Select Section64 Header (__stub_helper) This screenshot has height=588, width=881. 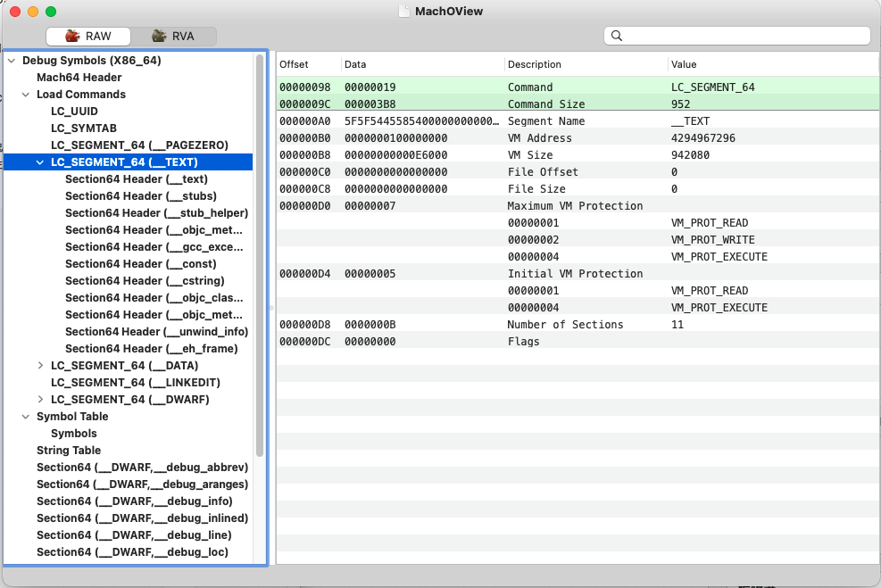[x=157, y=213]
